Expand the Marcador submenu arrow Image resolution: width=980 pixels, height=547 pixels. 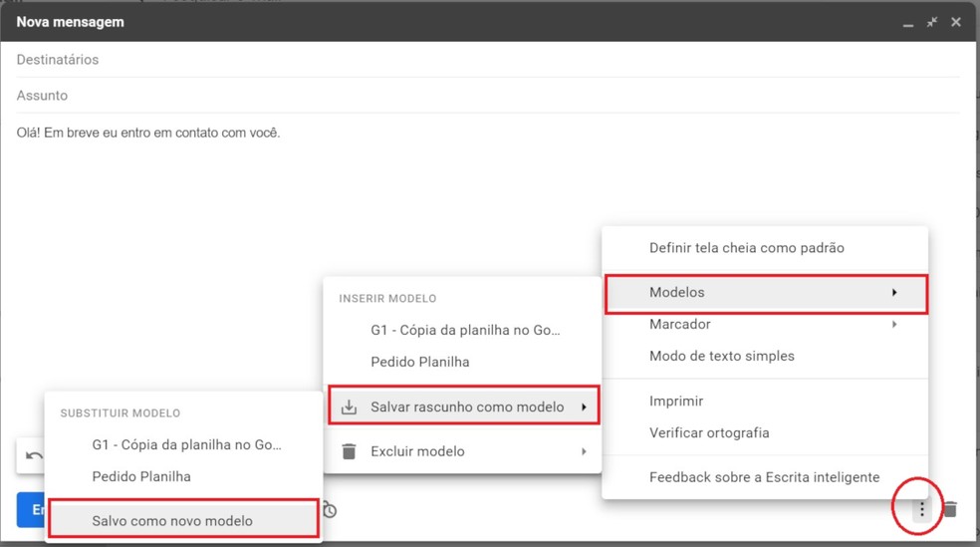click(894, 325)
